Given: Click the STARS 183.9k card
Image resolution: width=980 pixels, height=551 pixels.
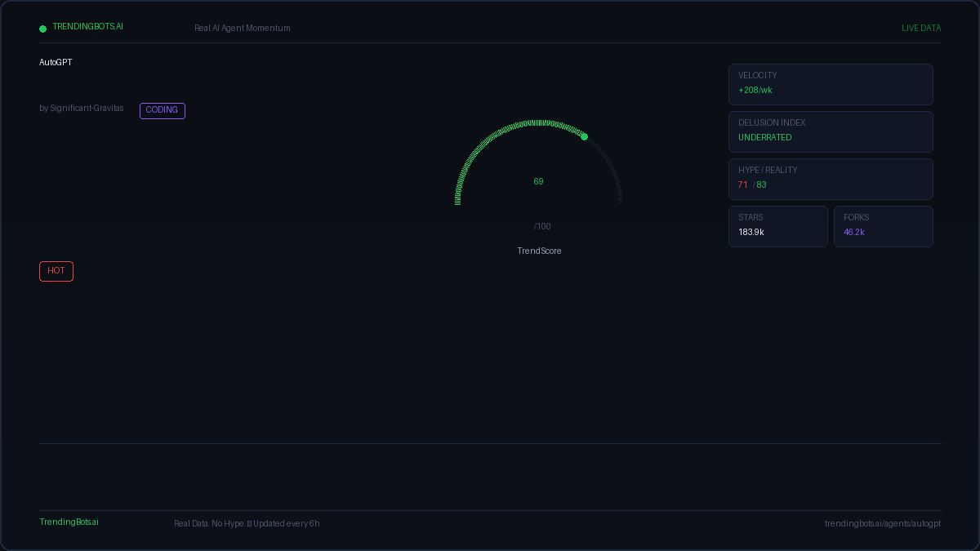Looking at the screenshot, I should click(778, 226).
